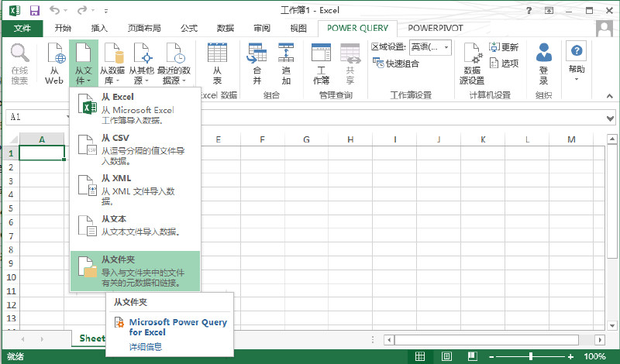The width and height of the screenshot is (620, 364).
Task: Switch to the Review (审阅) tab
Action: pos(262,28)
